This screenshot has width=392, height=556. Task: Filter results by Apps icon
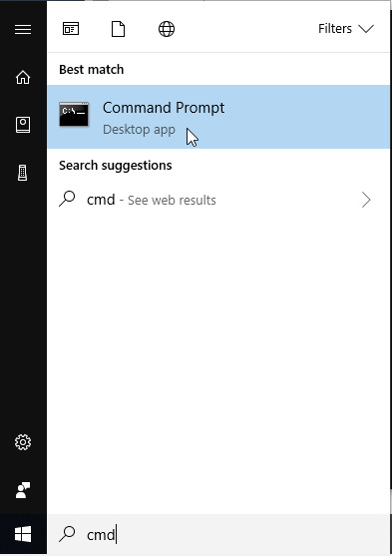pyautogui.click(x=71, y=29)
